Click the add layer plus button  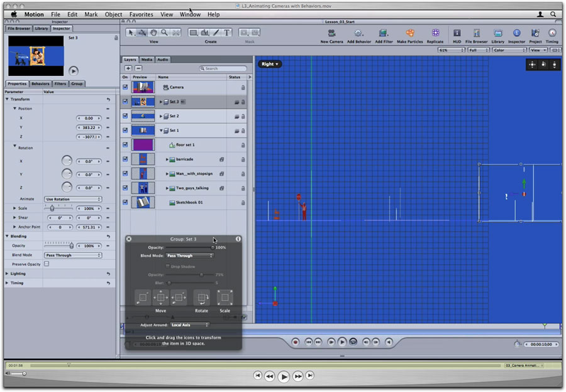[128, 68]
